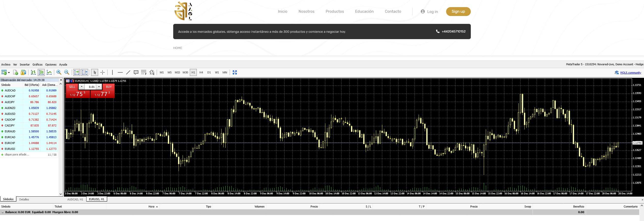This screenshot has height=221, width=644.
Task: Close the market watch panel
Action: pos(61,80)
